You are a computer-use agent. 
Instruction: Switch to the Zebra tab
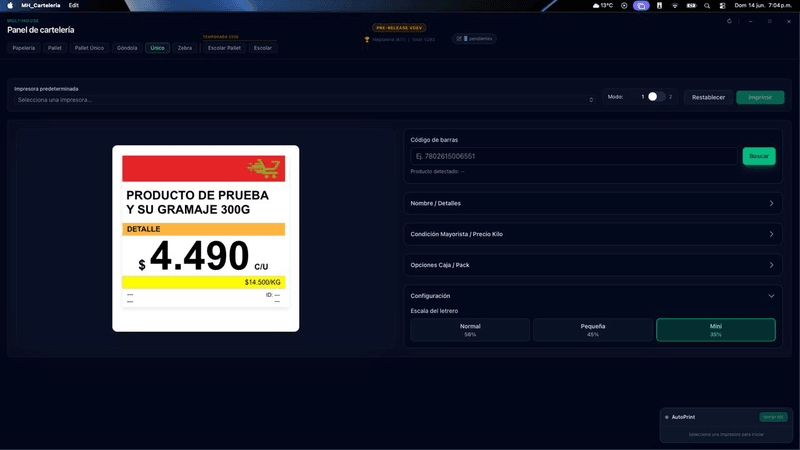point(185,48)
